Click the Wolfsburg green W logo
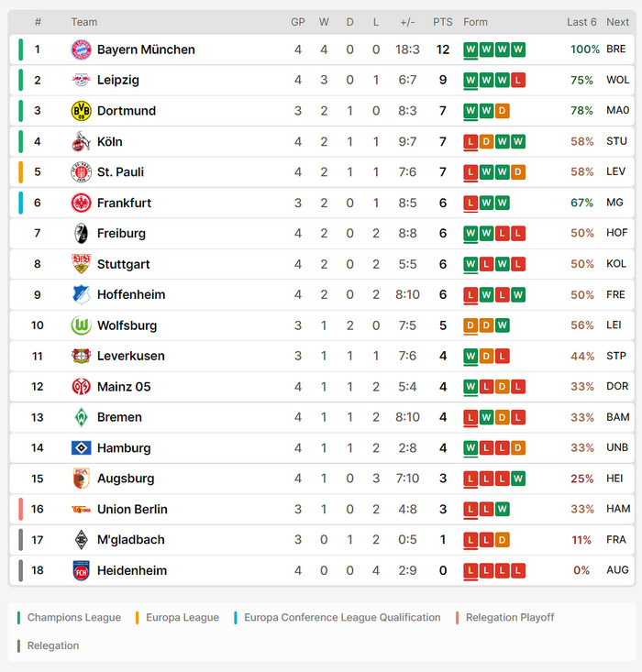This screenshot has width=642, height=672. [82, 325]
